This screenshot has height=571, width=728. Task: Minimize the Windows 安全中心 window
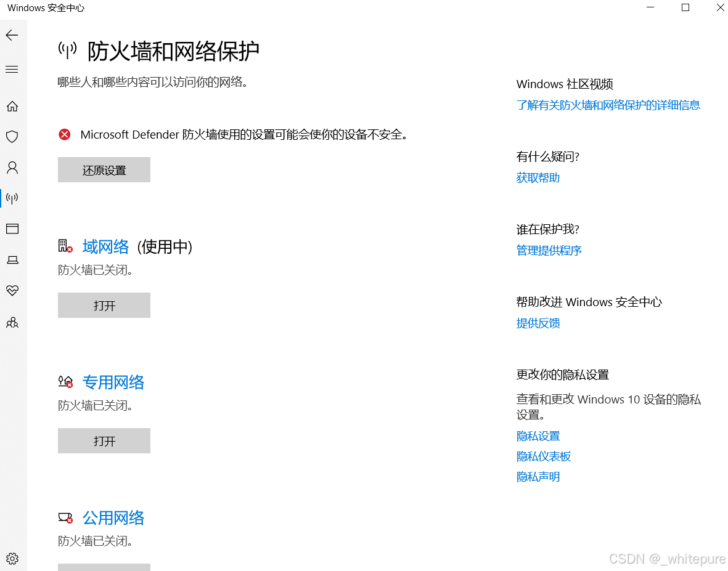(x=650, y=7)
